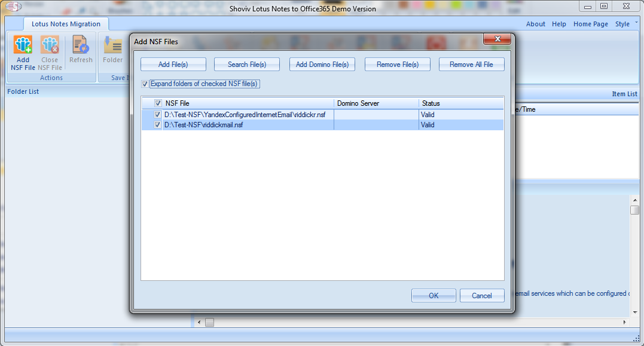Click the horizontal scrollbar right arrow
The width and height of the screenshot is (644, 346).
click(625, 322)
